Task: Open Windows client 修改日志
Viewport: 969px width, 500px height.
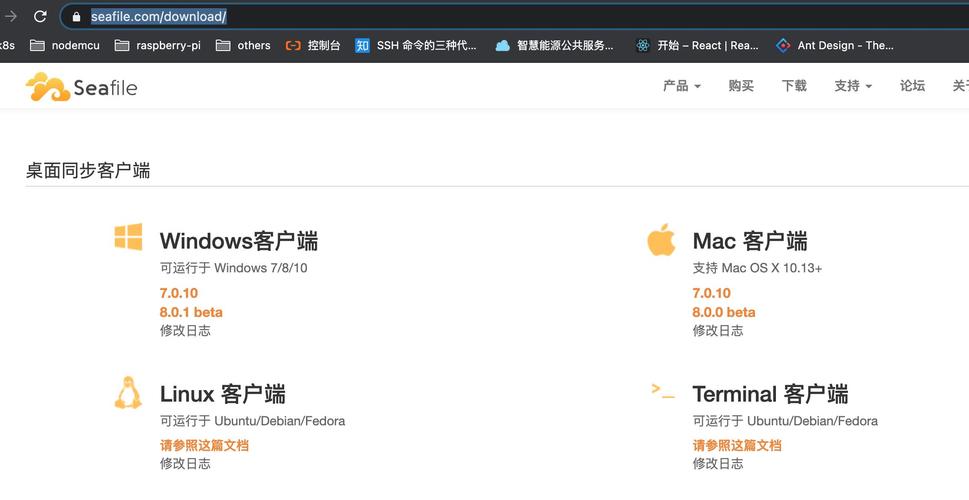Action: [185, 331]
